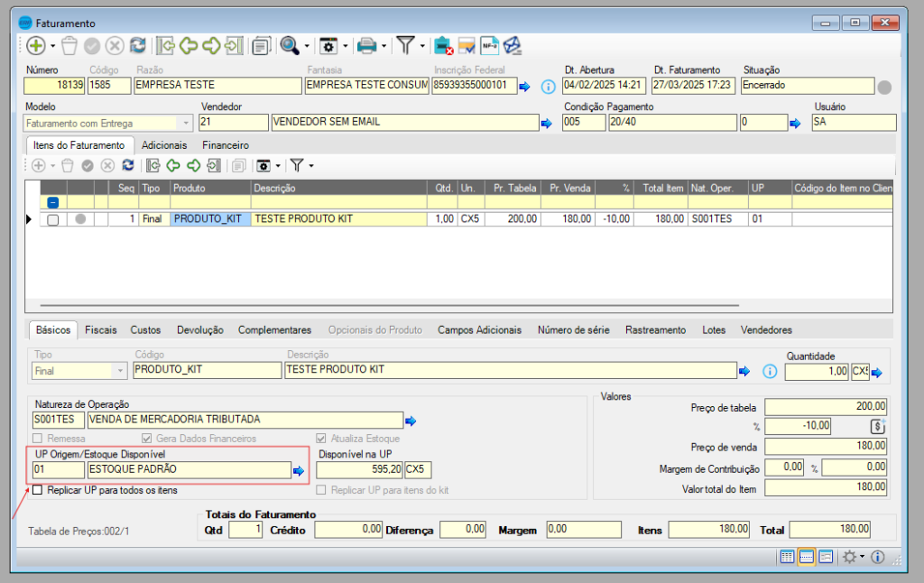Image resolution: width=924 pixels, height=583 pixels.
Task: Click blue arrow beside ESTOQUE PADRÃO
Action: tap(299, 471)
